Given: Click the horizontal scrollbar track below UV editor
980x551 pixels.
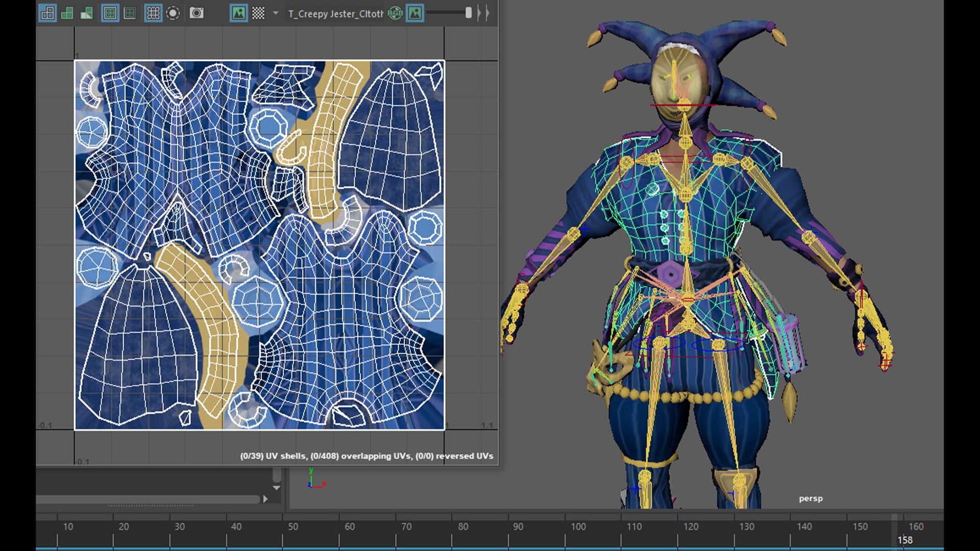Looking at the screenshot, I should [x=148, y=499].
